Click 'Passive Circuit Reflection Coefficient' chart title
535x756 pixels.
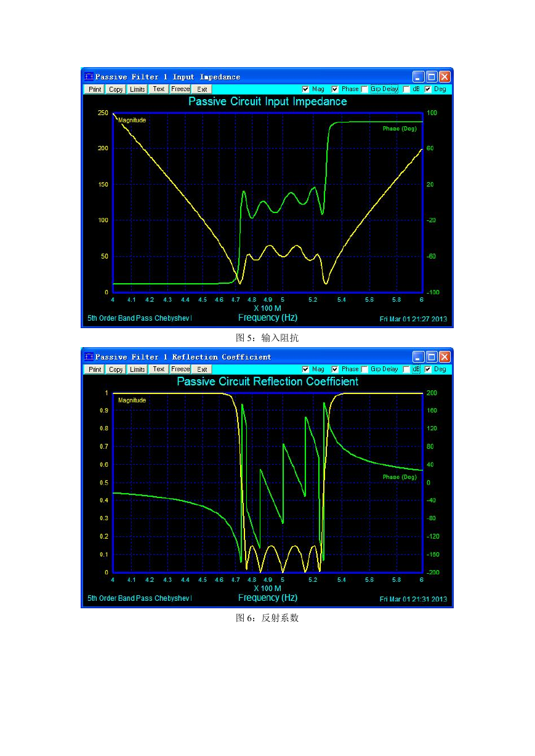(268, 382)
